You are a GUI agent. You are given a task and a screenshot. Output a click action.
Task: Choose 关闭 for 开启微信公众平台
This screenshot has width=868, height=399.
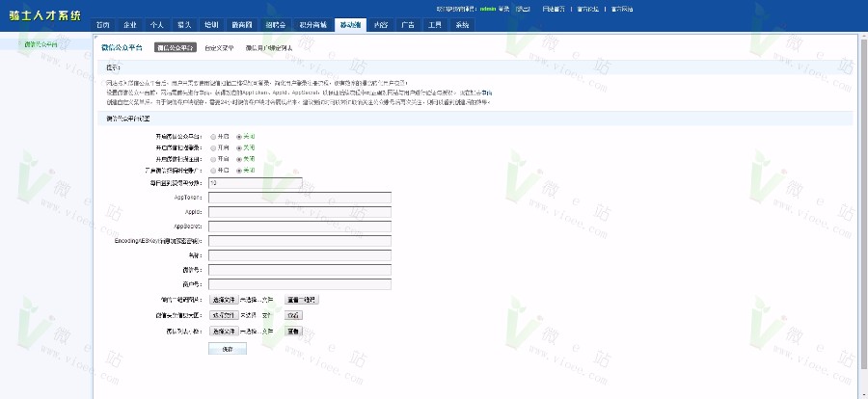(x=239, y=136)
